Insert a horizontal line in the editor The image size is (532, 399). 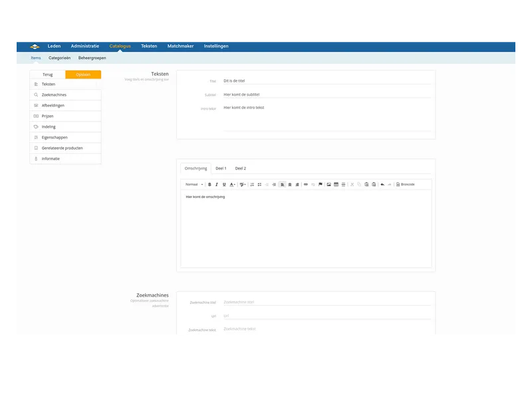point(343,185)
